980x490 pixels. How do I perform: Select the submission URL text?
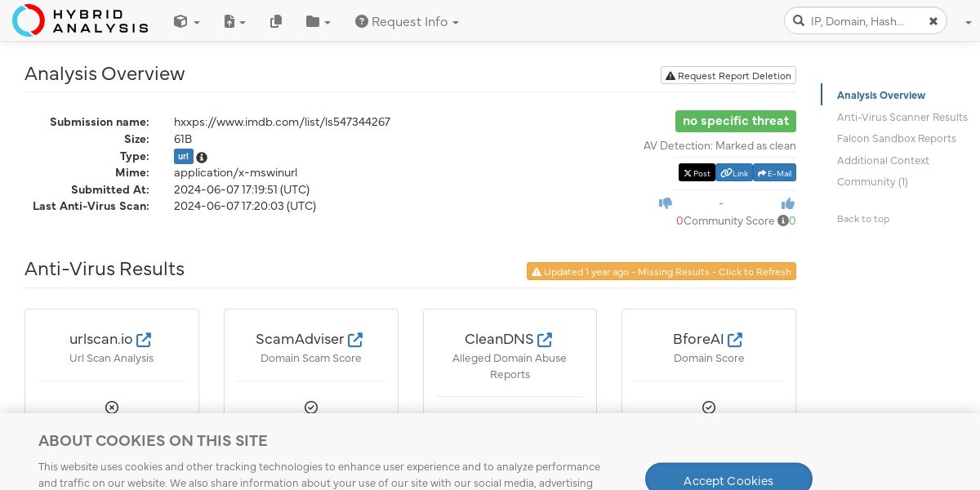pos(282,122)
